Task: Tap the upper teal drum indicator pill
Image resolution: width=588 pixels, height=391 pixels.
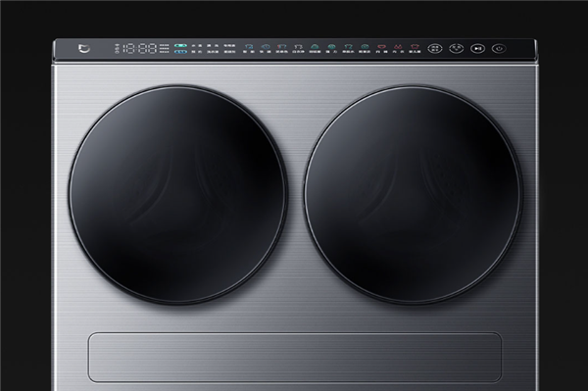Action: tap(180, 46)
